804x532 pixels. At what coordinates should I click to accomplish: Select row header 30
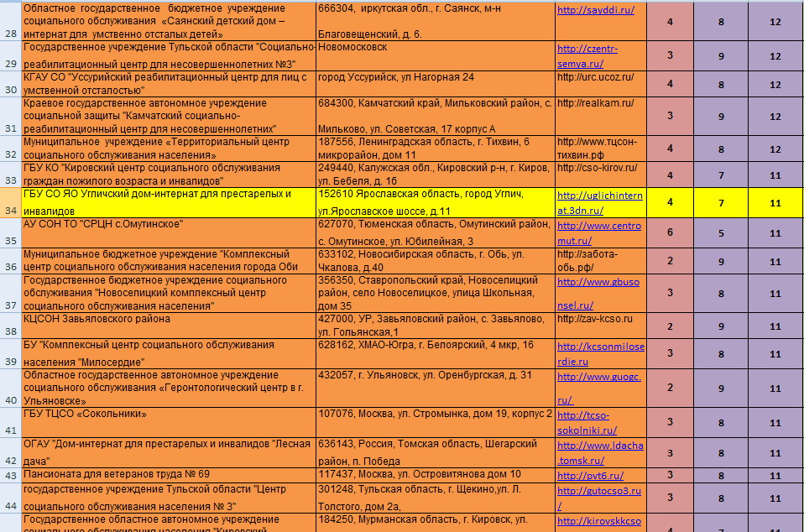[10, 84]
